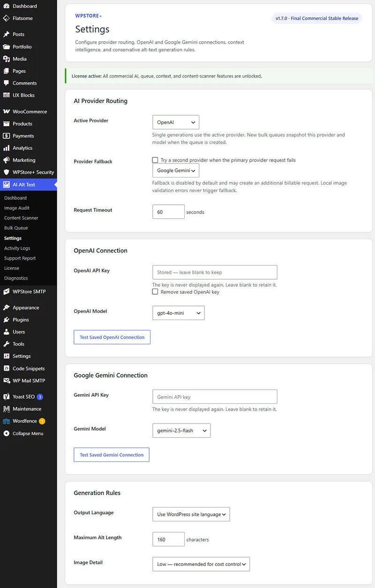Click the WP Mail SMTP envelope icon

click(6, 380)
